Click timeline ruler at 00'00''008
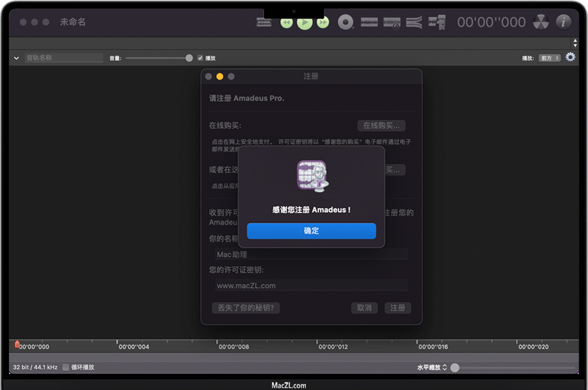The image size is (588, 390). coord(234,347)
